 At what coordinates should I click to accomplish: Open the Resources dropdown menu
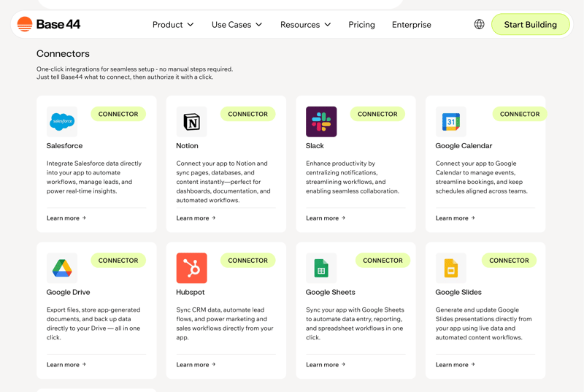click(305, 25)
